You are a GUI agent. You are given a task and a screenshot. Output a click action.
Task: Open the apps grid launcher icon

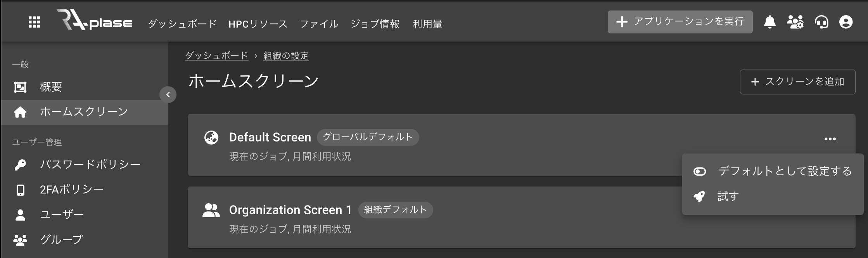pyautogui.click(x=34, y=23)
